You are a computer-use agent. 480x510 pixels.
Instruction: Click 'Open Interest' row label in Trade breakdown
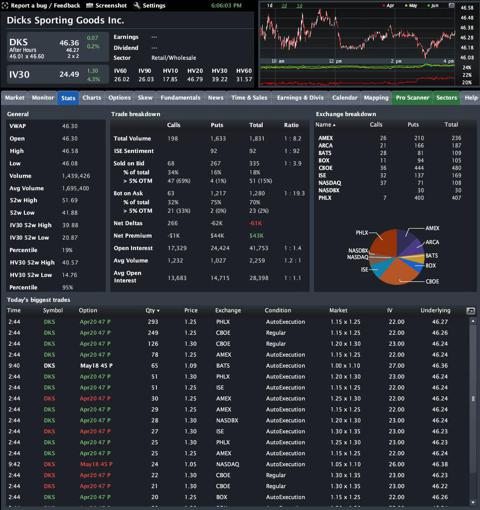pyautogui.click(x=133, y=248)
